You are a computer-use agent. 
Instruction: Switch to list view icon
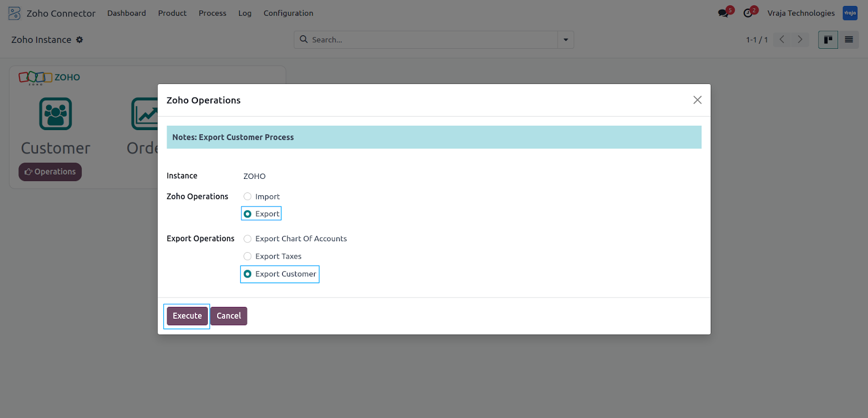coord(849,40)
